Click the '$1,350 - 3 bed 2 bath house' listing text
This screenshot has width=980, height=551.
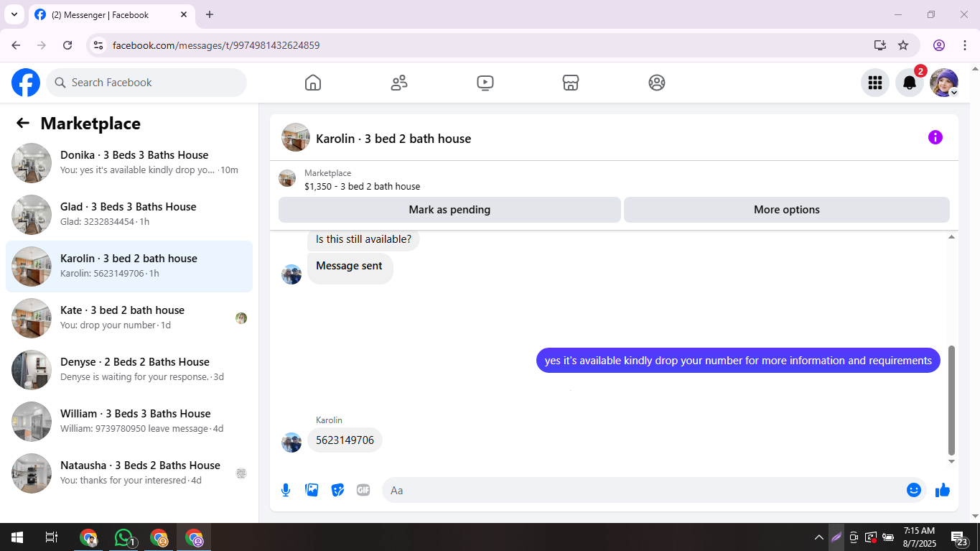(363, 186)
